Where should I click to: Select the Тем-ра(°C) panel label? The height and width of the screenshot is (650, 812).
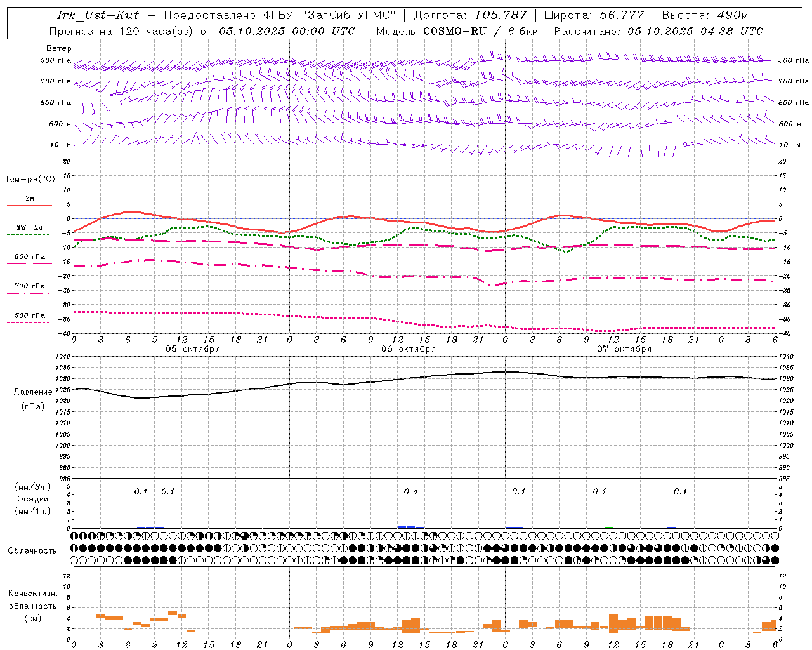point(30,180)
